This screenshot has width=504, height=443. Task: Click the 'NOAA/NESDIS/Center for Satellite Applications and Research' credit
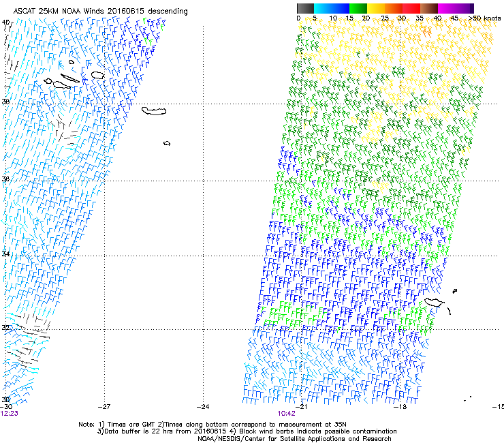pyautogui.click(x=294, y=439)
